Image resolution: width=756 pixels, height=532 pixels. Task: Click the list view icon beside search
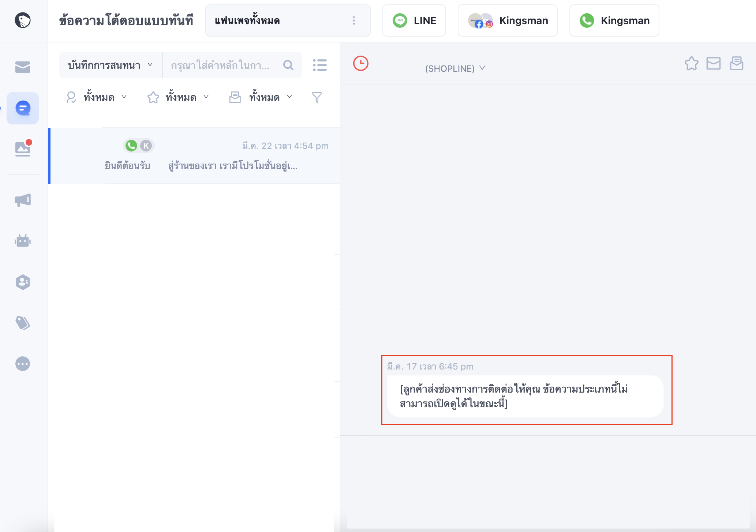[x=320, y=65]
